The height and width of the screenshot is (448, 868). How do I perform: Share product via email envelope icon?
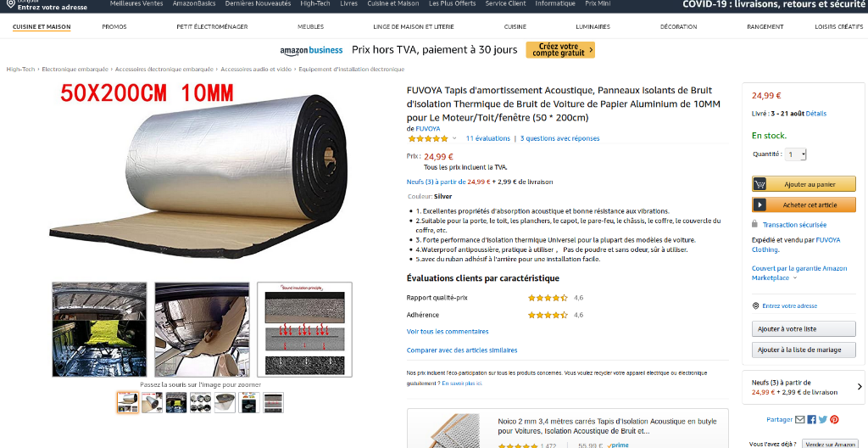pos(800,420)
